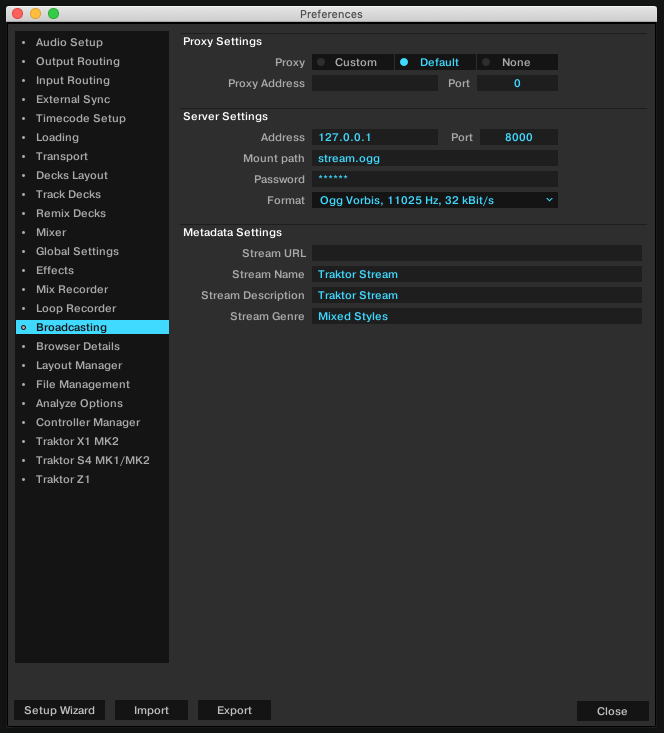Image resolution: width=664 pixels, height=733 pixels.
Task: Open Effects preferences page
Action: 92,270
